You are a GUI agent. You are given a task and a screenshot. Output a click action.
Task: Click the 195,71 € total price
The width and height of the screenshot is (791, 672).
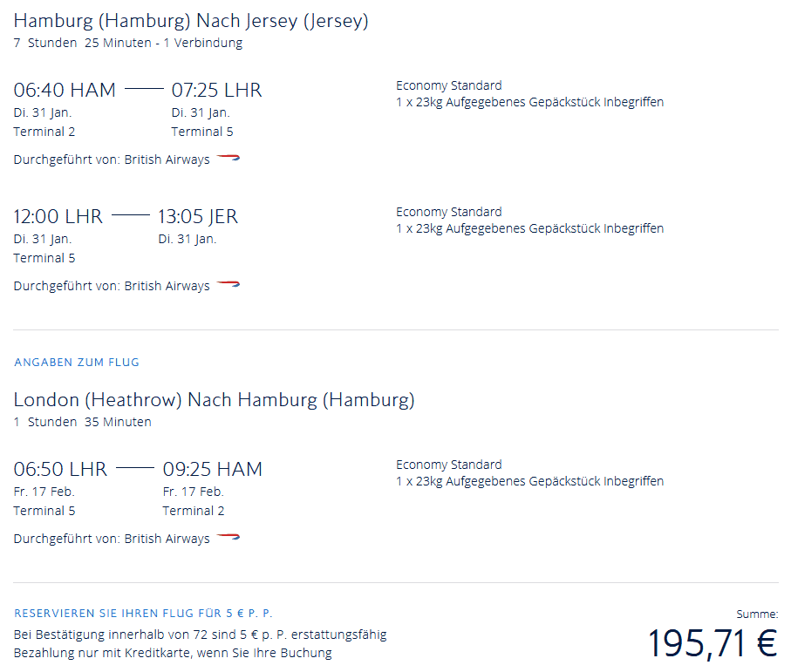pos(712,643)
